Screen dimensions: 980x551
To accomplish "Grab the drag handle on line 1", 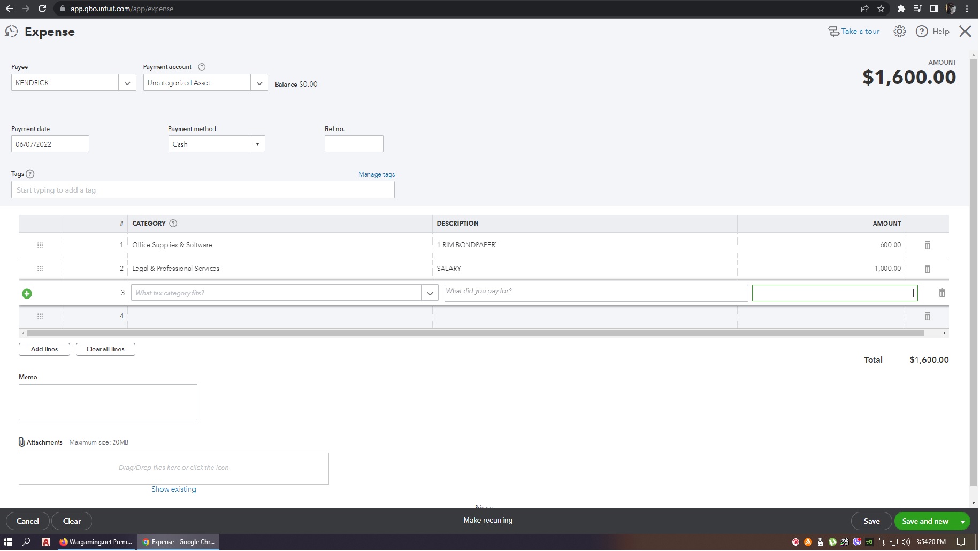I will pos(40,246).
